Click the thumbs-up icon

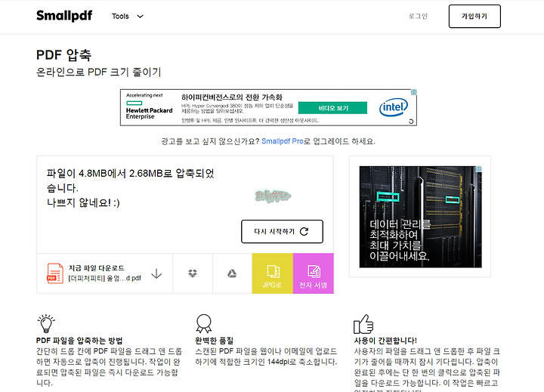tap(363, 324)
